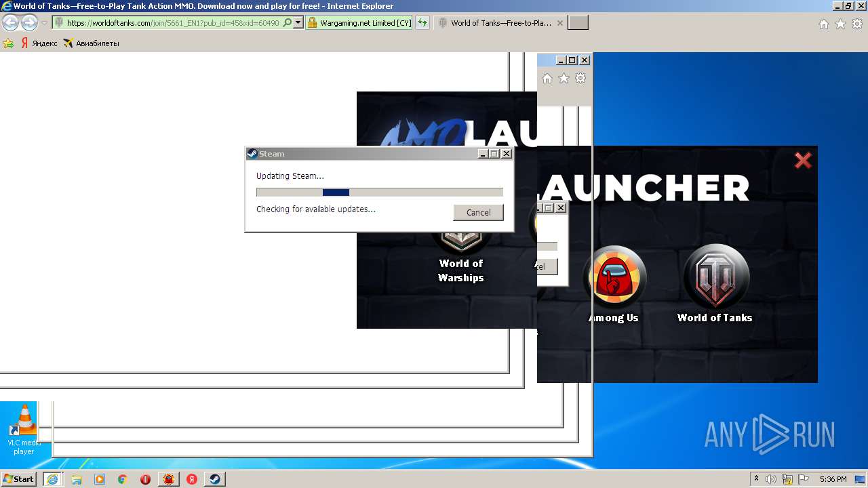Viewport: 868px width, 488px height.
Task: Click Home icon in inner duplicate browser frame
Action: pos(547,79)
